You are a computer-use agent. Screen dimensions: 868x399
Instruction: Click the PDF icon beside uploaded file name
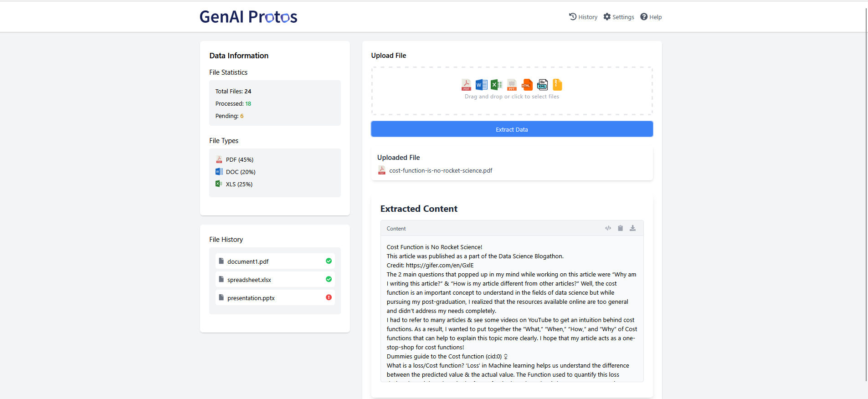[382, 170]
